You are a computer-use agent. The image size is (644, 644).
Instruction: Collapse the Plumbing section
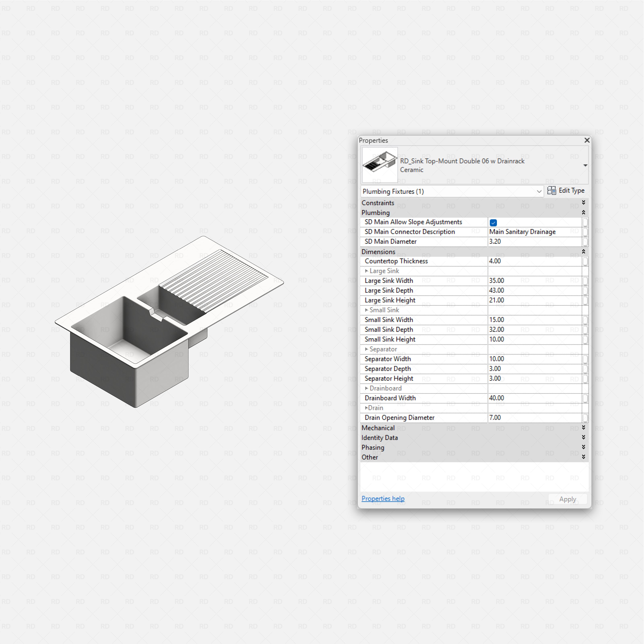[x=584, y=212]
